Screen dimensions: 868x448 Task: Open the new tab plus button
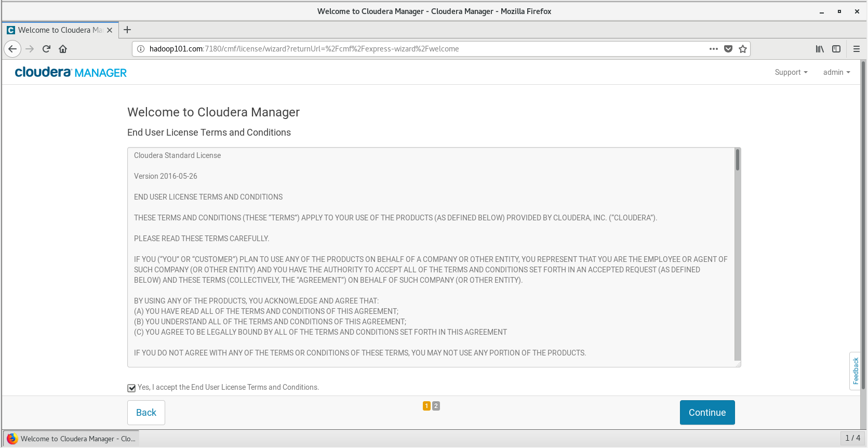pyautogui.click(x=127, y=30)
